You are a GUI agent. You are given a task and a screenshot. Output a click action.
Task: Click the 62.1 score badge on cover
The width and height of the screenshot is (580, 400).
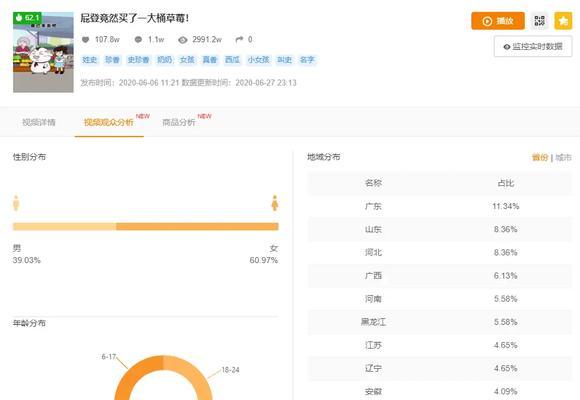click(x=28, y=17)
